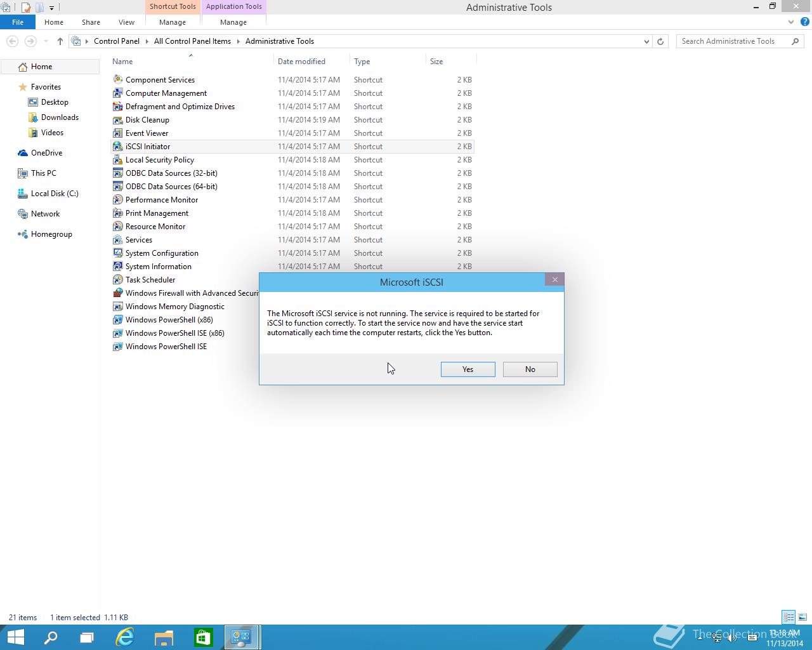The height and width of the screenshot is (650, 812).
Task: Switch to details view layout button
Action: [x=789, y=617]
